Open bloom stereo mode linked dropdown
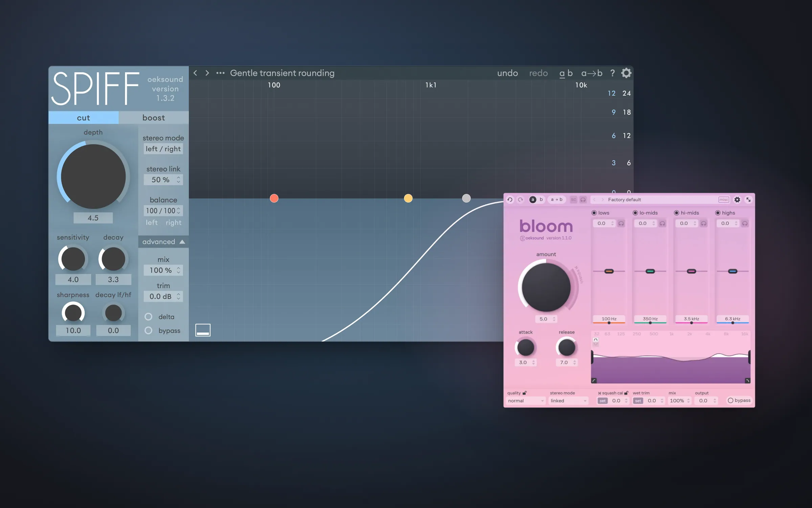Image resolution: width=812 pixels, height=508 pixels. [x=568, y=401]
